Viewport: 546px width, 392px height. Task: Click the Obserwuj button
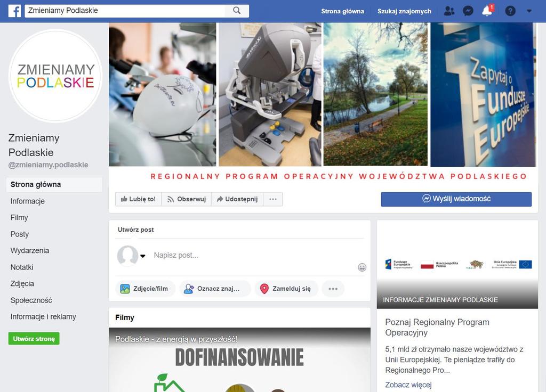point(186,199)
